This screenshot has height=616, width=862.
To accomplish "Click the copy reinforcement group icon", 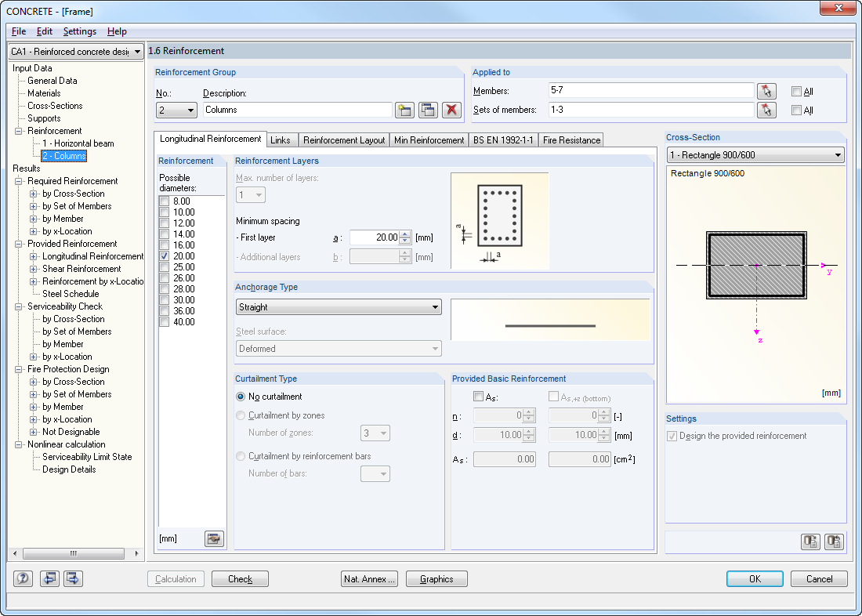I will tap(428, 110).
